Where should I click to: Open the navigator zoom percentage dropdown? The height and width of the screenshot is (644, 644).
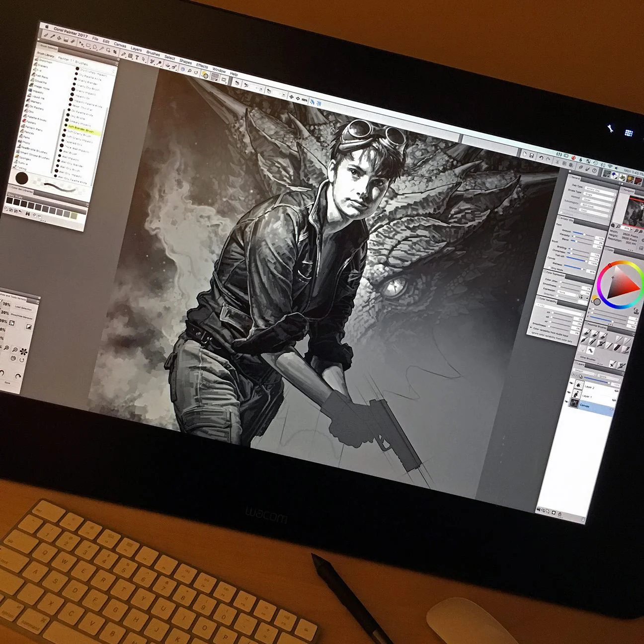[632, 229]
